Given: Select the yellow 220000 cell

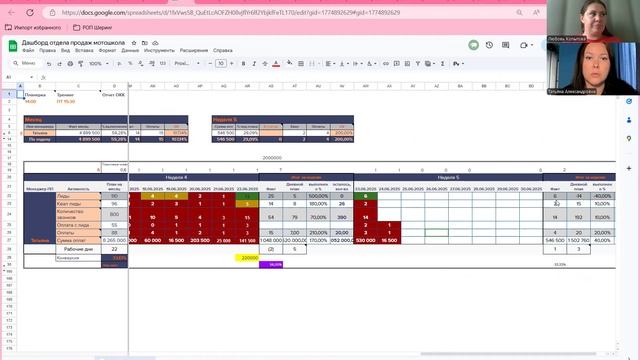Looking at the screenshot, I should (x=247, y=258).
